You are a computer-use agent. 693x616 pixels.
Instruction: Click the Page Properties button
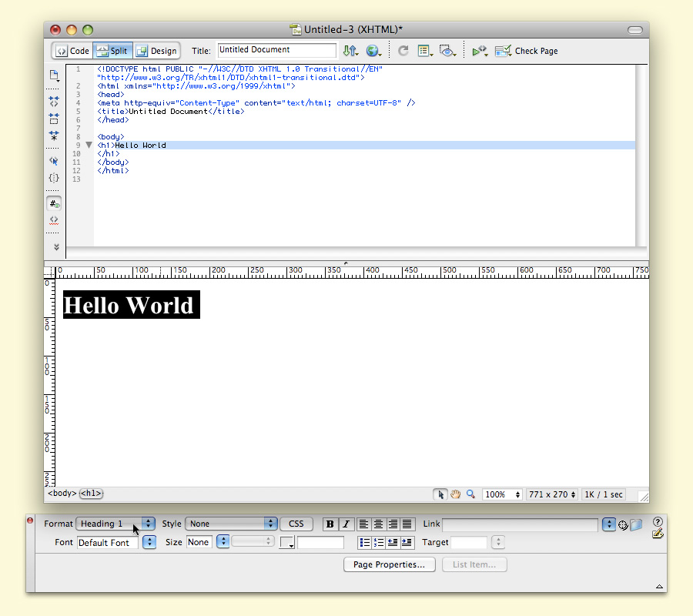click(389, 564)
